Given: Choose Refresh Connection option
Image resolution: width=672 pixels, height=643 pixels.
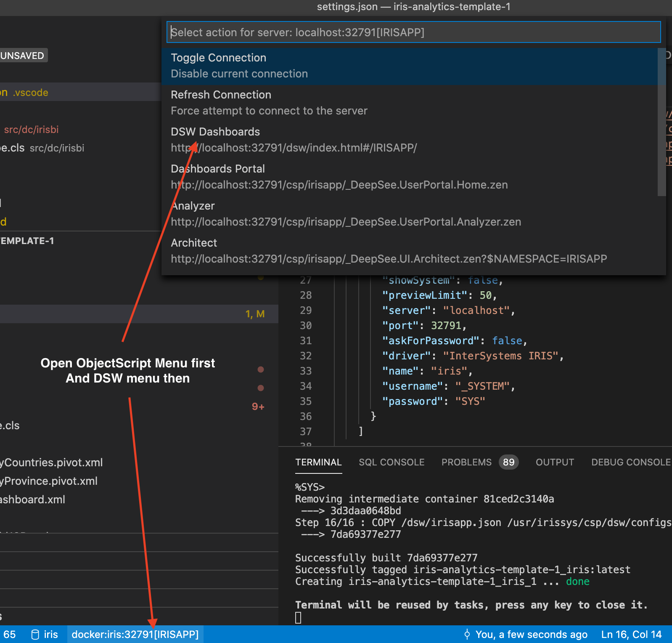Looking at the screenshot, I should click(410, 103).
